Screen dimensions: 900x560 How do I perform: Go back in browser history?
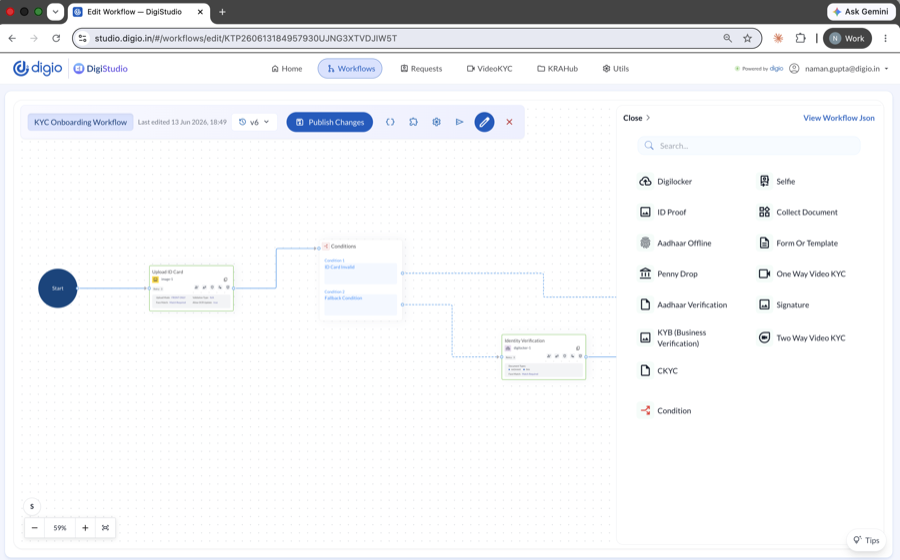(12, 38)
